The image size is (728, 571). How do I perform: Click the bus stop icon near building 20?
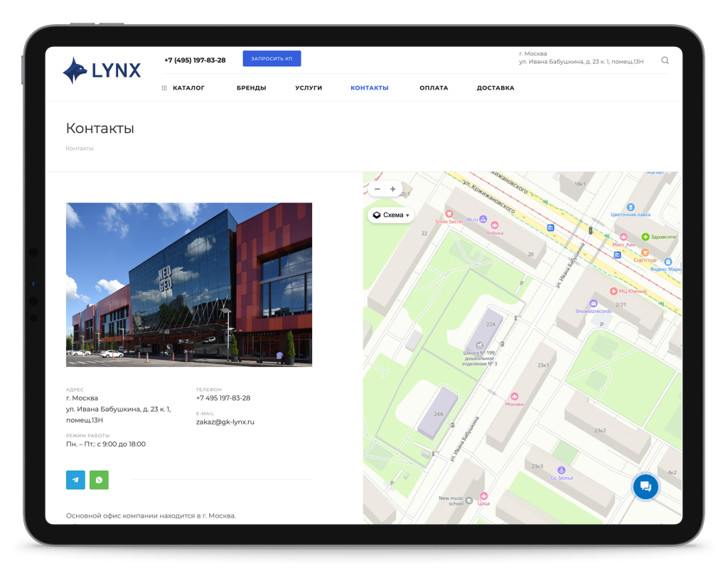551,228
